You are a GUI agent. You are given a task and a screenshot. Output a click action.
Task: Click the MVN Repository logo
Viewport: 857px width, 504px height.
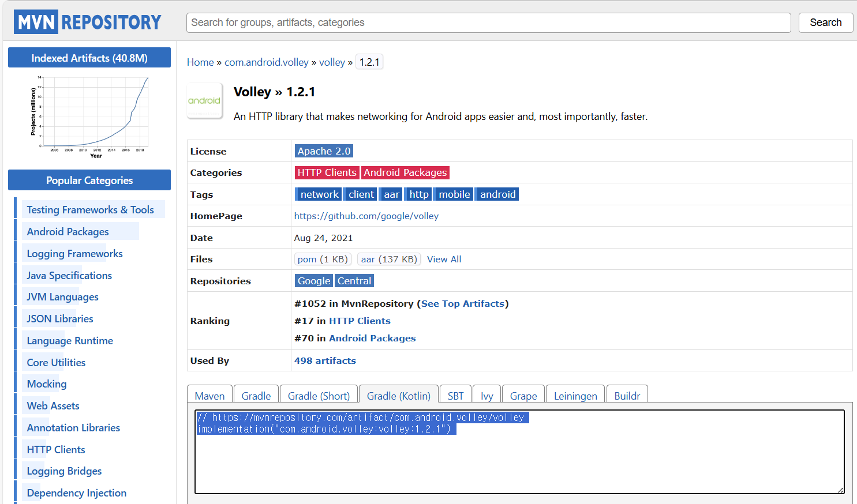click(88, 22)
